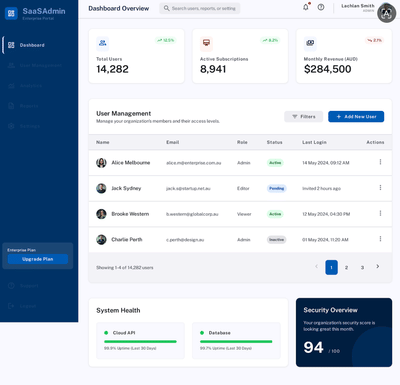This screenshot has width=400, height=385.
Task: Click email c.perth@design.au
Action: coord(185,240)
